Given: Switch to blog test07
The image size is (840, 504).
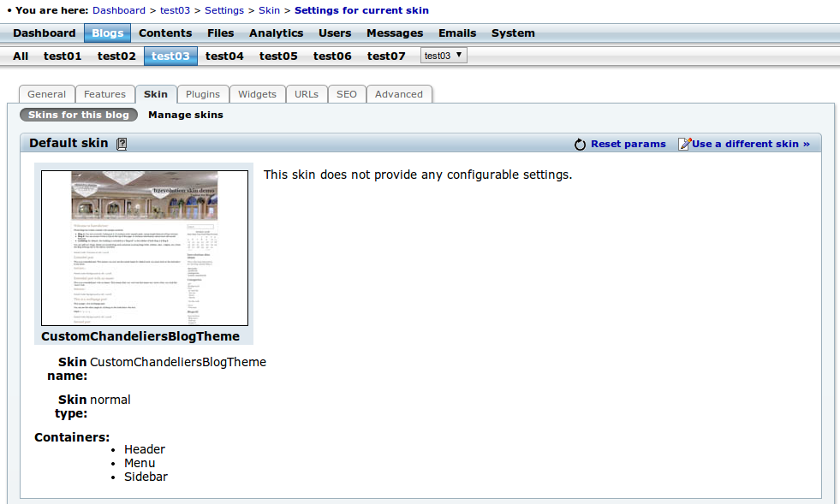Looking at the screenshot, I should 386,56.
